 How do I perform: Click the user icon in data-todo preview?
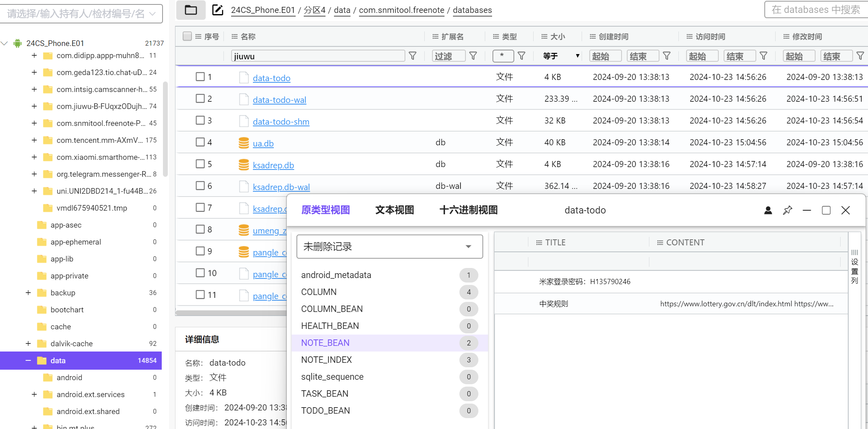768,210
